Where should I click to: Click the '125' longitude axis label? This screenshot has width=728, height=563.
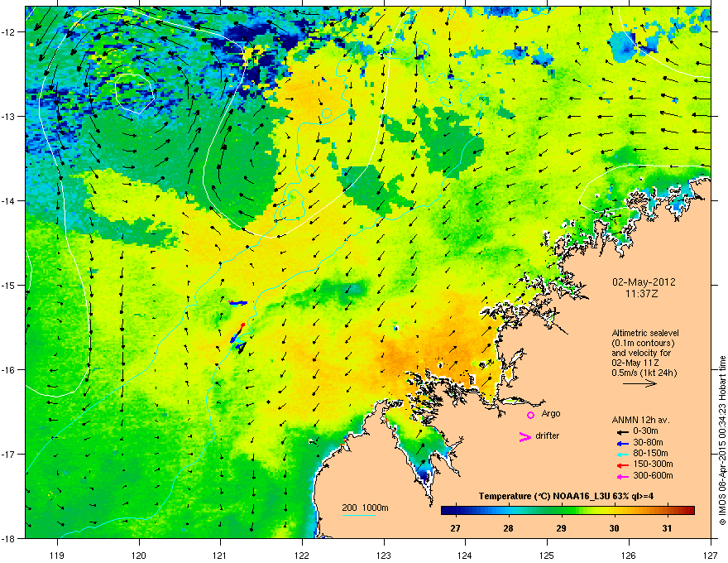[x=547, y=555]
